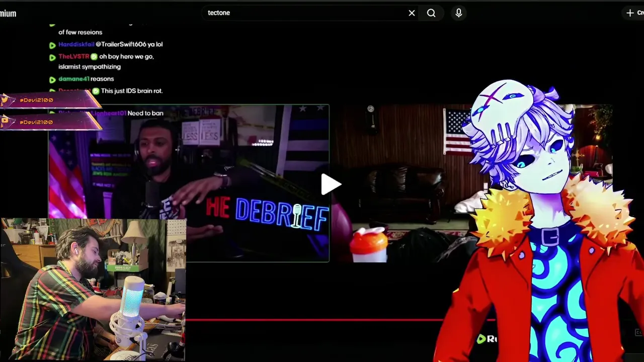The width and height of the screenshot is (644, 362).
Task: Click the Create plus icon
Action: 630,13
